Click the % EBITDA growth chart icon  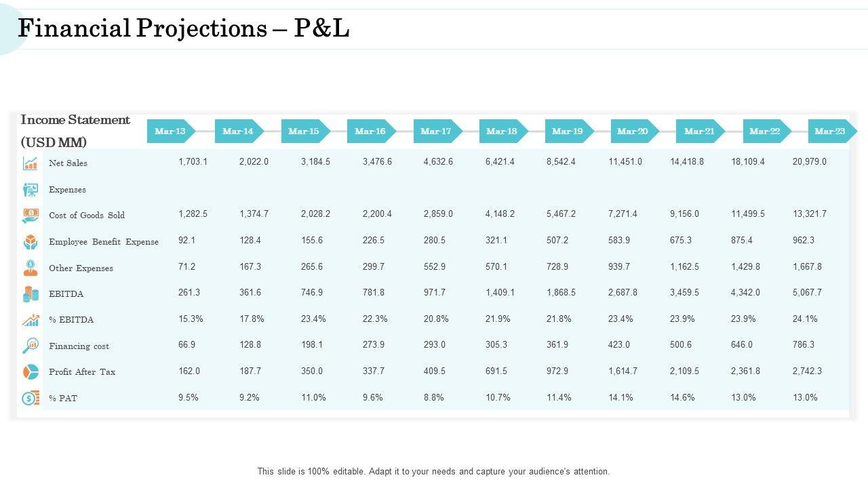click(31, 320)
